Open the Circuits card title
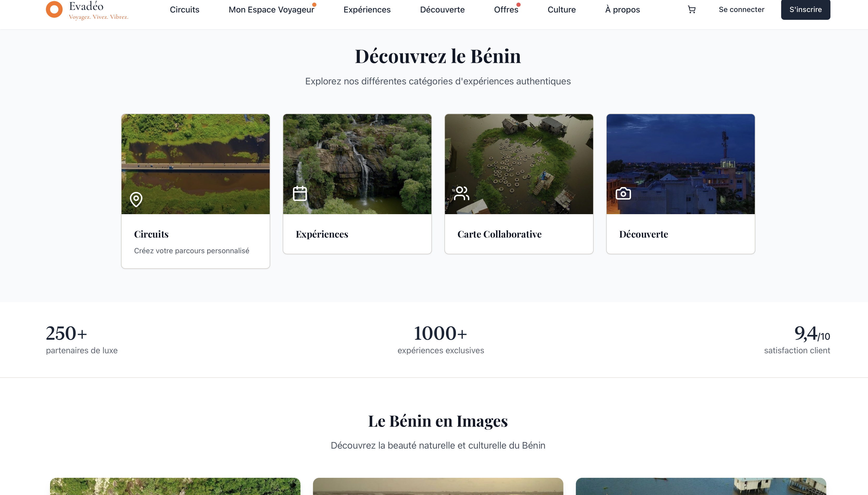Viewport: 868px width, 495px height. pyautogui.click(x=151, y=234)
